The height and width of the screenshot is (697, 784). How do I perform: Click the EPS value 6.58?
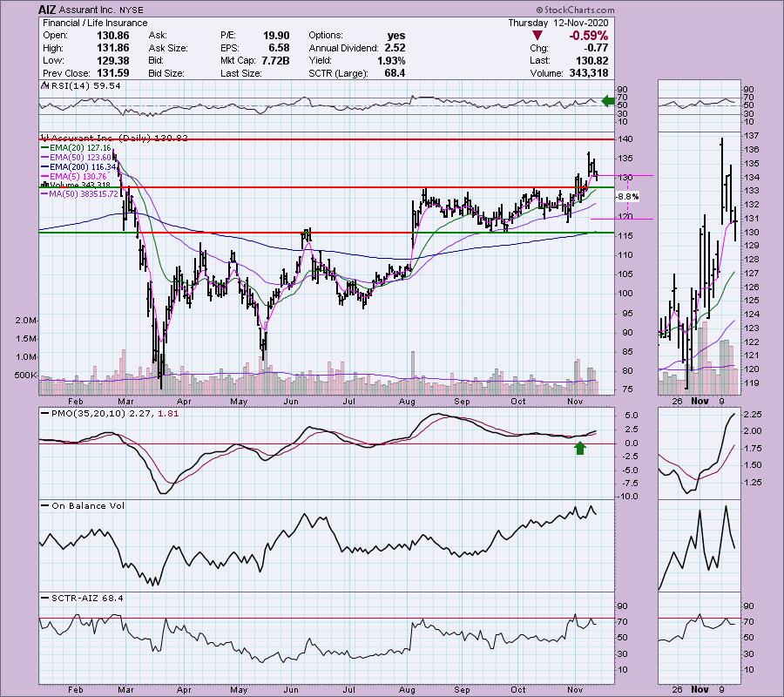pyautogui.click(x=279, y=48)
